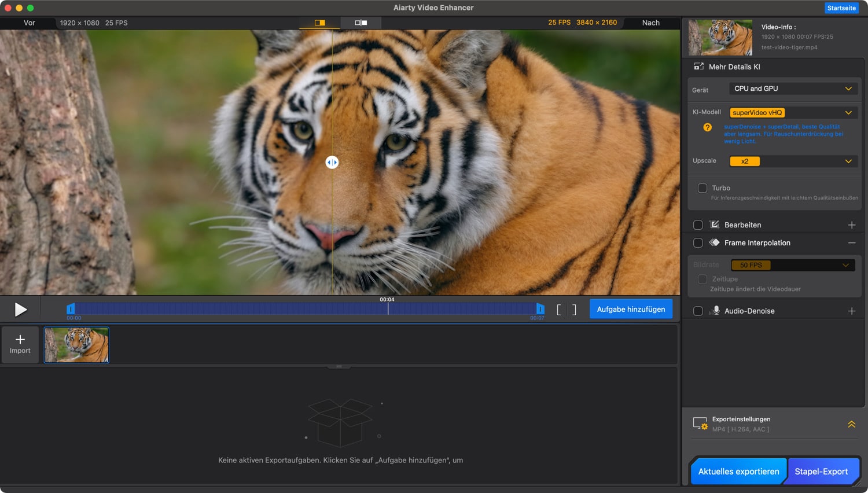Tick the Audio-Denoise checkbox
The image size is (868, 493).
(x=698, y=311)
